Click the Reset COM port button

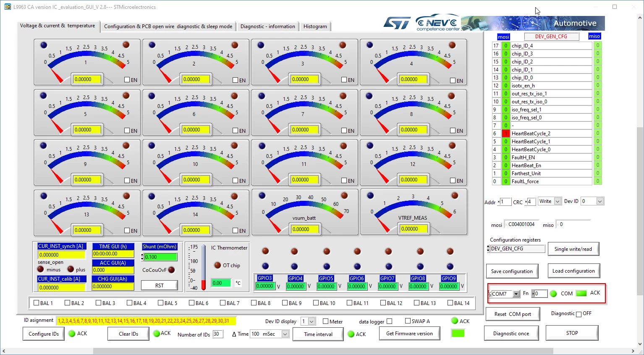513,314
